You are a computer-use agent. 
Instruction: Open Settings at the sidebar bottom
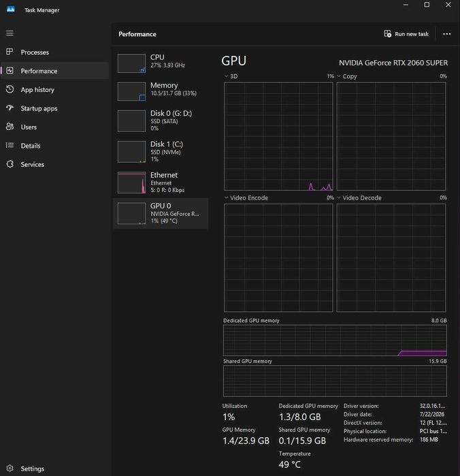(54, 469)
